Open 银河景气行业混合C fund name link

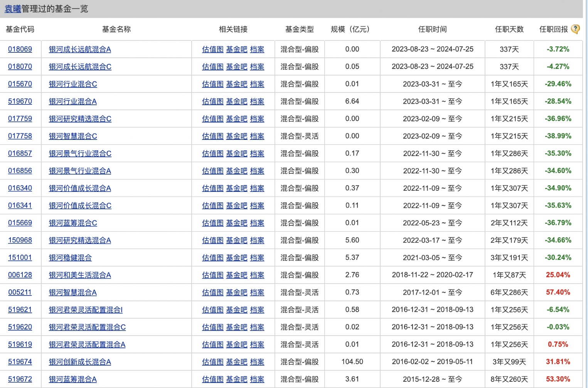[80, 153]
